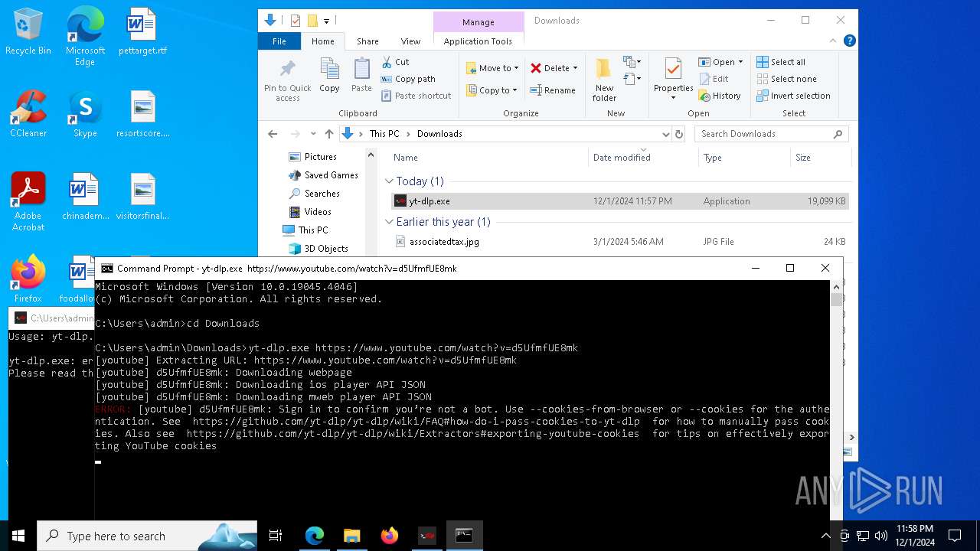Open the CCleaner desktop shortcut
The width and height of the screenshot is (980, 551).
(28, 114)
